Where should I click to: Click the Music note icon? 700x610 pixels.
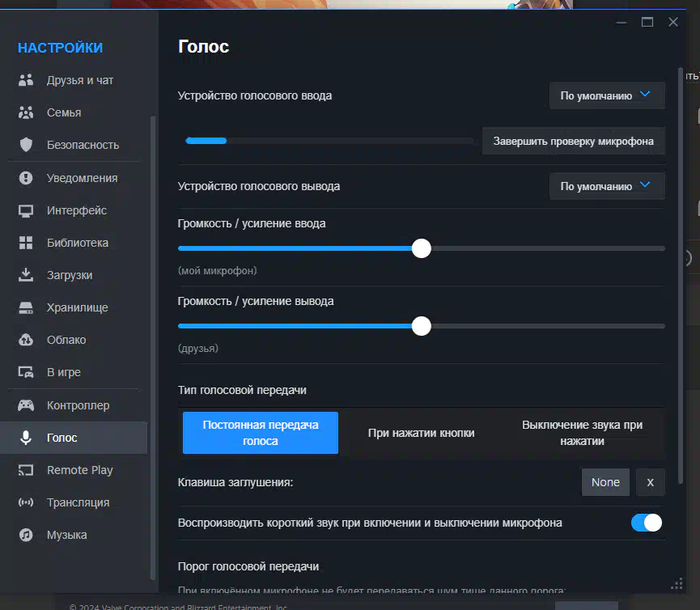pyautogui.click(x=26, y=535)
